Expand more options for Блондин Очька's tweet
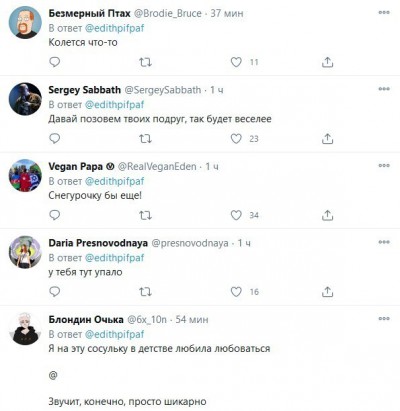The height and width of the screenshot is (411, 400). [x=384, y=318]
